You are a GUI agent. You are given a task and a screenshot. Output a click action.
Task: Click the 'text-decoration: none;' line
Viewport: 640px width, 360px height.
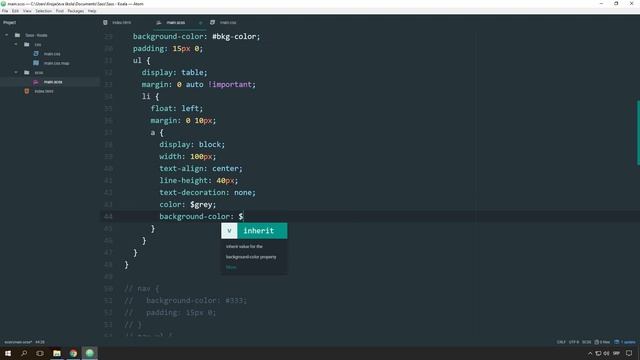tap(207, 192)
